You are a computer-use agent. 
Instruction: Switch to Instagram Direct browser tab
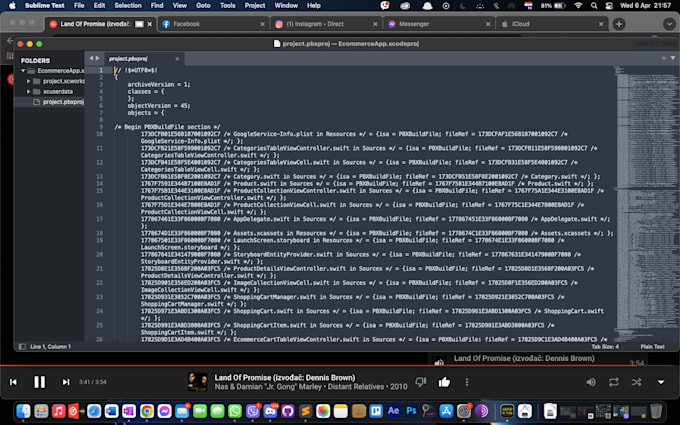(x=326, y=24)
